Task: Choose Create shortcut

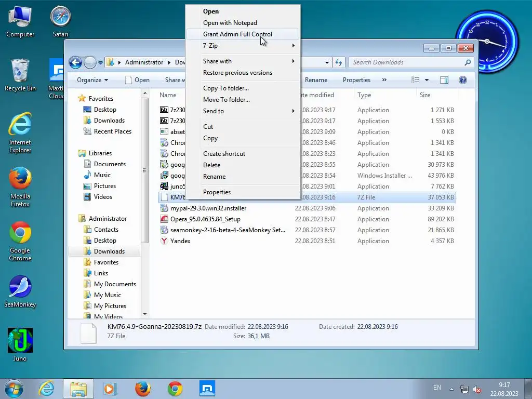Action: point(243,154)
